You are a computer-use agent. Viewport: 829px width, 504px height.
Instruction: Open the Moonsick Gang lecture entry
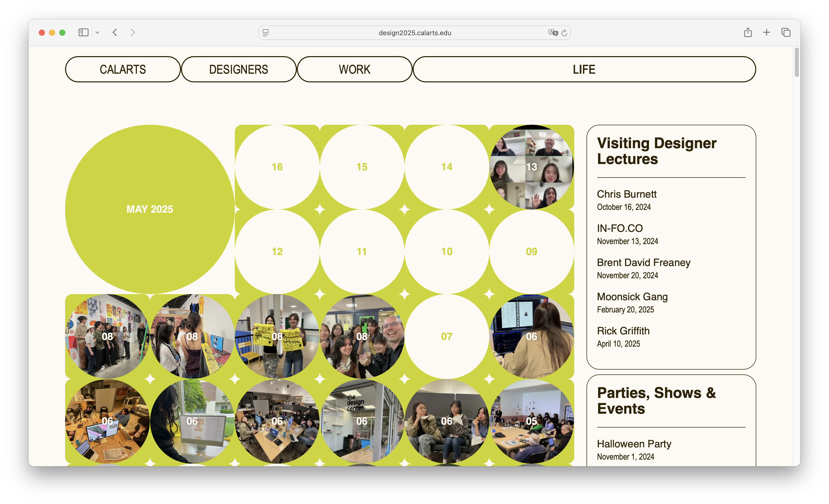632,297
